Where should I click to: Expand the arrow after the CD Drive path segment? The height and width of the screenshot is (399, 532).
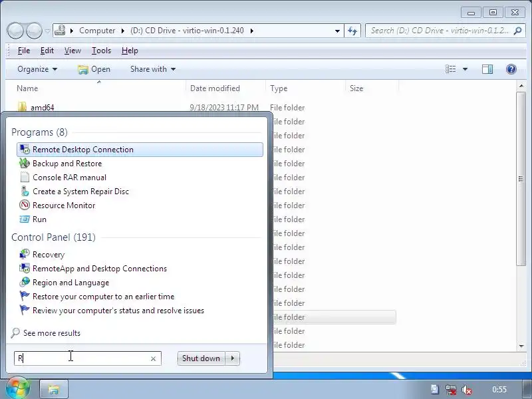coord(252,31)
